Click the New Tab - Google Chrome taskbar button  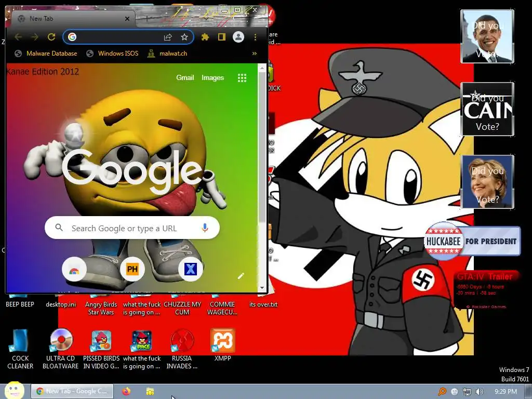tap(72, 391)
